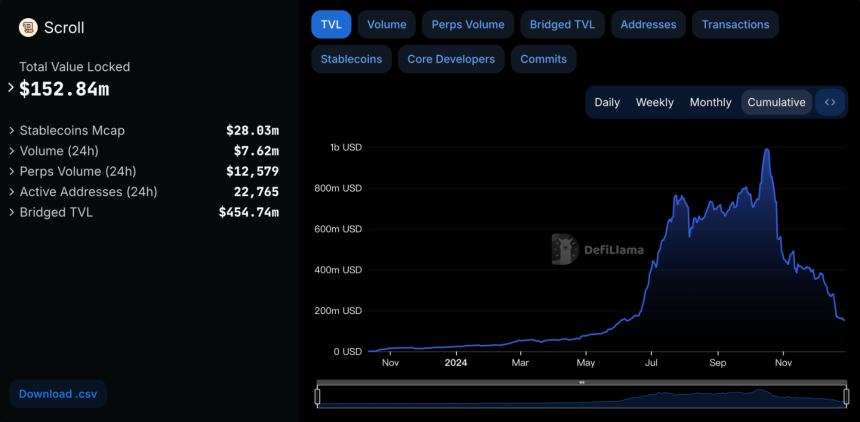Image resolution: width=860 pixels, height=422 pixels.
Task: Click the $454.74m bridged TVL value
Action: [x=248, y=212]
